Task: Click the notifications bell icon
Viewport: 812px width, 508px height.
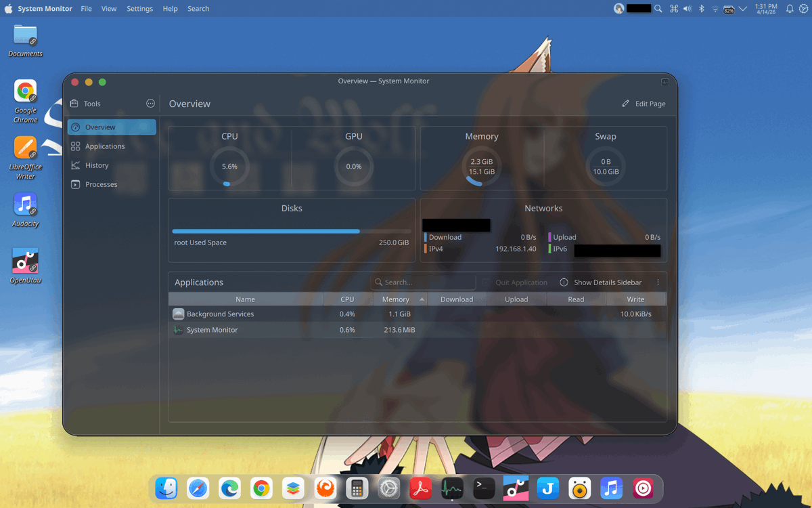Action: (x=790, y=9)
